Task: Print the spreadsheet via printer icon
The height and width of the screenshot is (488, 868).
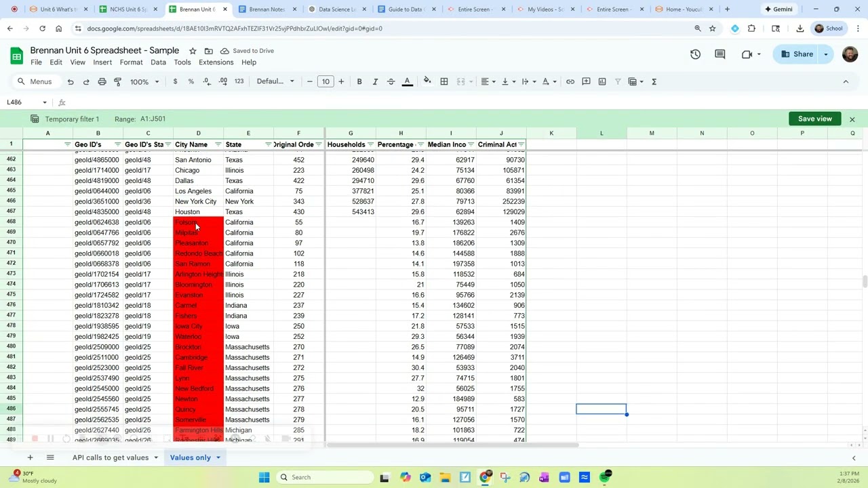Action: pos(102,81)
